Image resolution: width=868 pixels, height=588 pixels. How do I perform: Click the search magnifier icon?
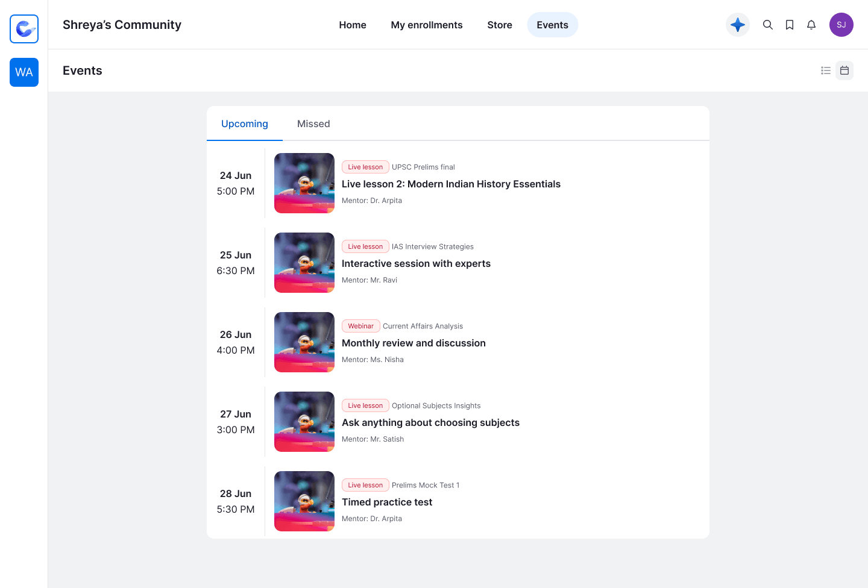click(768, 25)
